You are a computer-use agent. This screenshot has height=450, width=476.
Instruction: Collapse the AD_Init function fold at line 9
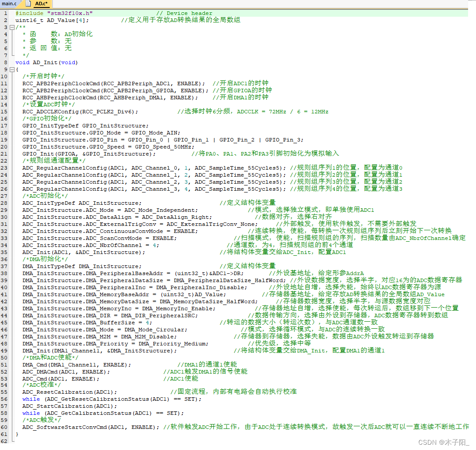12,69
